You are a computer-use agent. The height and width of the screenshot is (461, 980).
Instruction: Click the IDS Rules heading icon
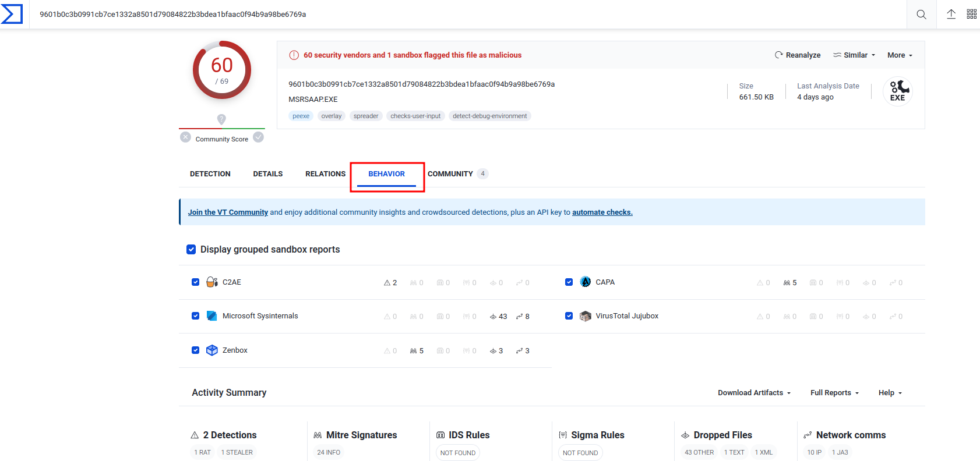click(x=440, y=435)
